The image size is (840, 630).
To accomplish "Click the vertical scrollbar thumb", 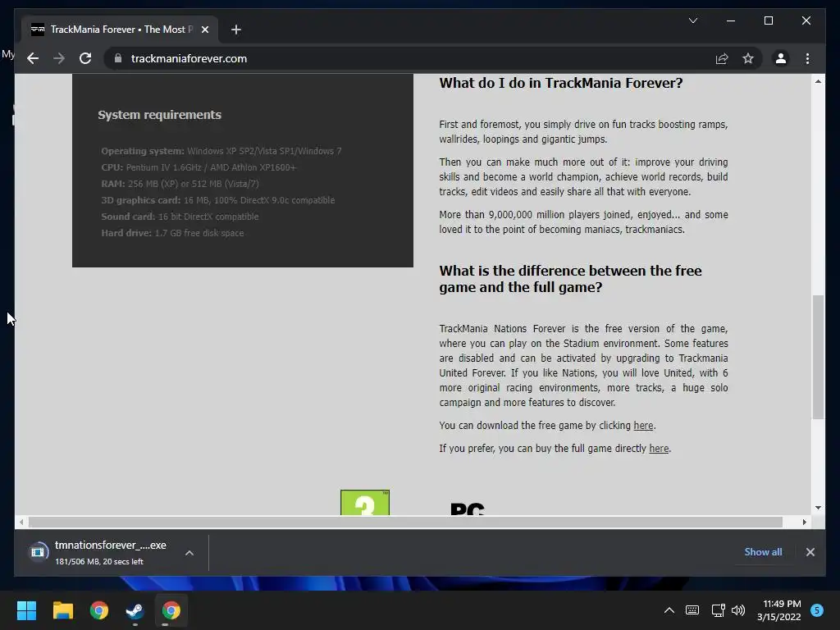I will (818, 357).
